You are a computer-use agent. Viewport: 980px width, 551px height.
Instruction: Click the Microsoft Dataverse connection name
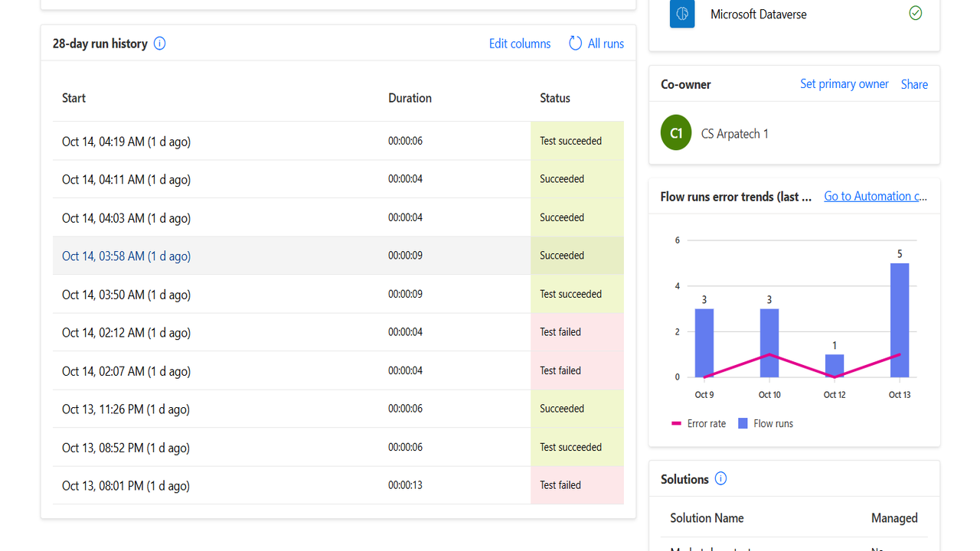pyautogui.click(x=759, y=15)
